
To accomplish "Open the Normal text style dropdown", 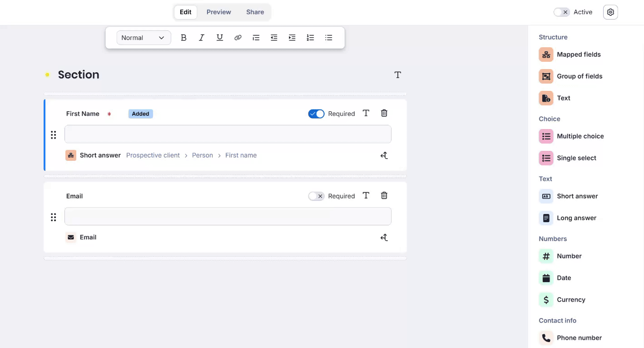I will point(144,38).
